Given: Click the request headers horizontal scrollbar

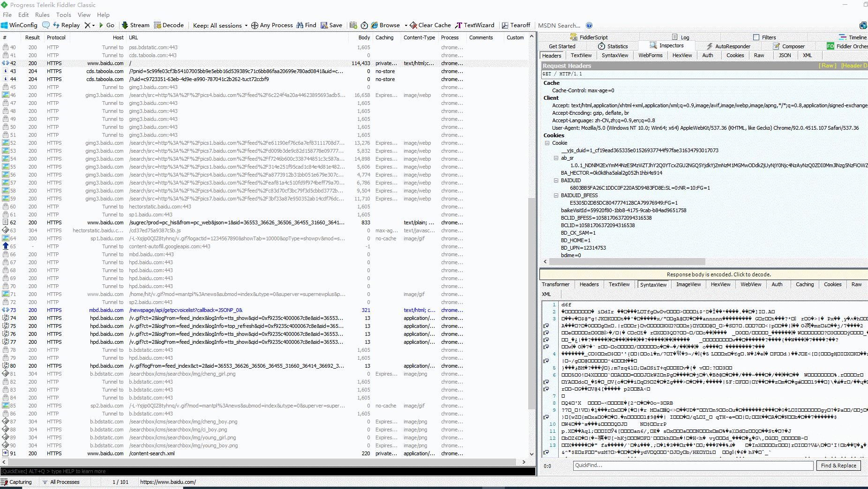Looking at the screenshot, I should (628, 262).
